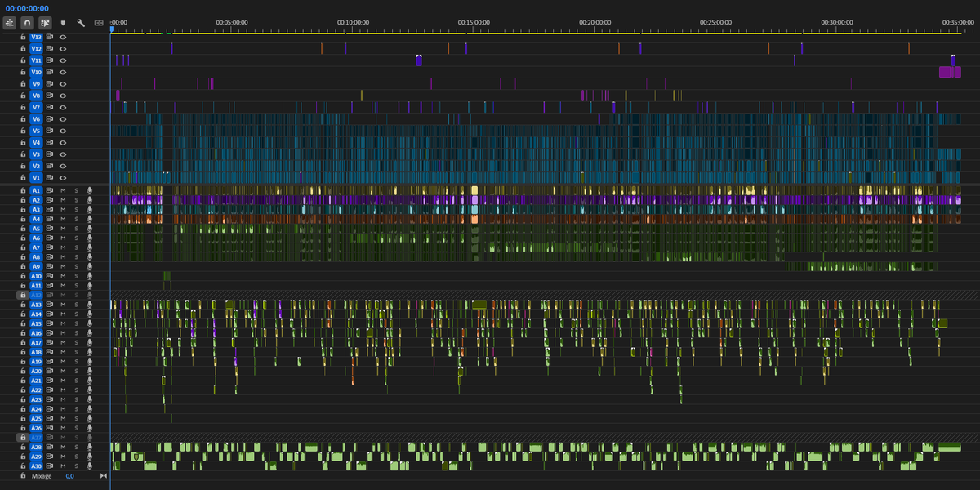Image resolution: width=980 pixels, height=490 pixels.
Task: Toggle sync lock on V12
Action: tap(50, 49)
